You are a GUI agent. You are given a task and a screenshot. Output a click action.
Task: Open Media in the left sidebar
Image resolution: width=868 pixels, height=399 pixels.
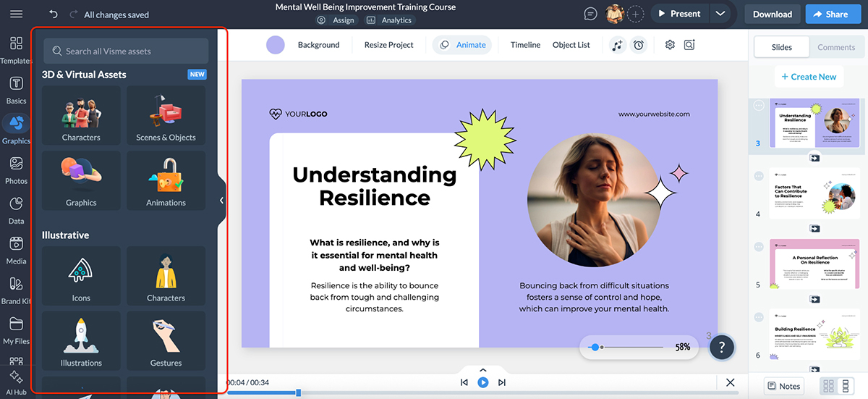coord(16,250)
